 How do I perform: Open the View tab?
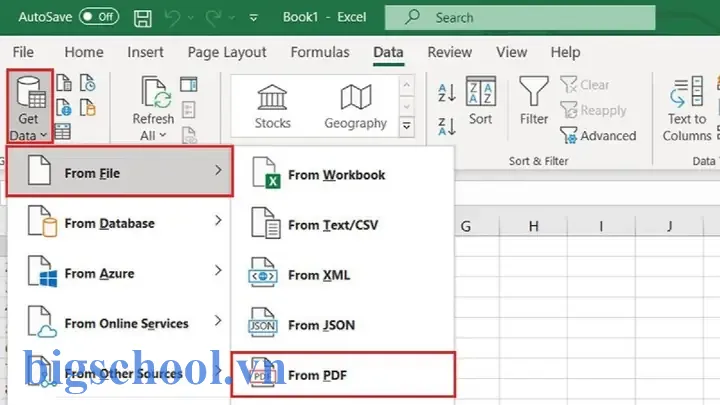511,52
